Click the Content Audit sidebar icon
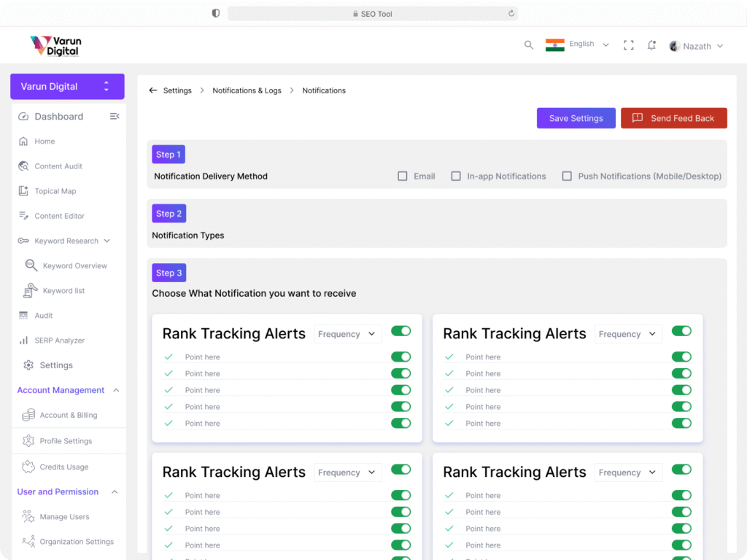The width and height of the screenshot is (747, 560). 23,166
